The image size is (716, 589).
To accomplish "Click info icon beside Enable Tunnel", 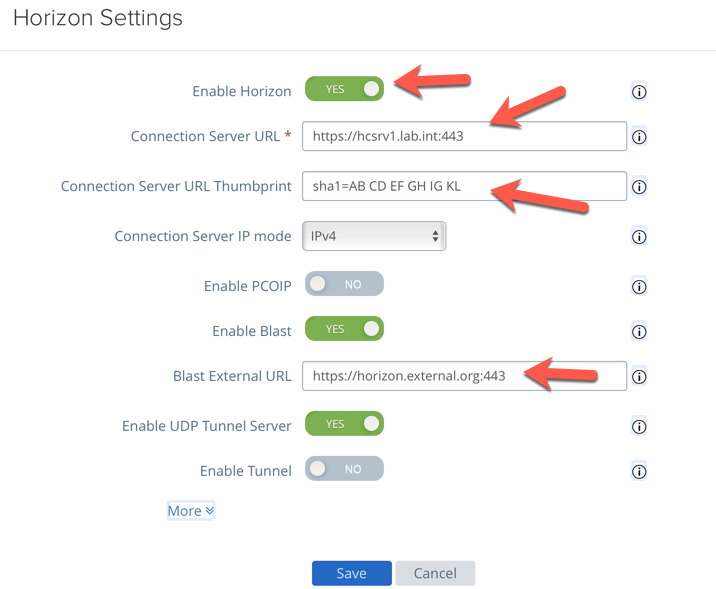I will 640,471.
